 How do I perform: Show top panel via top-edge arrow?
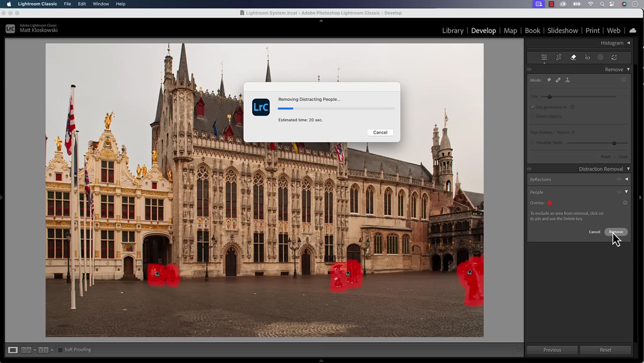321,20
